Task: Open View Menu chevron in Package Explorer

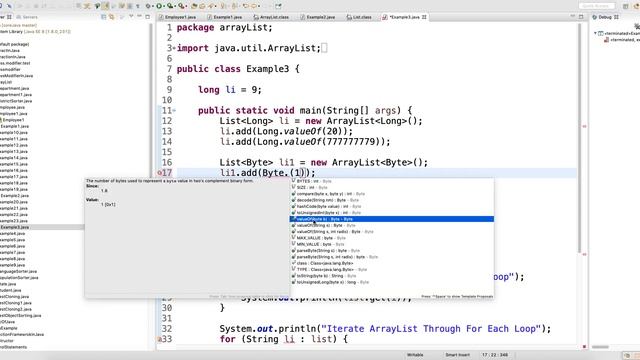Action: point(131,16)
